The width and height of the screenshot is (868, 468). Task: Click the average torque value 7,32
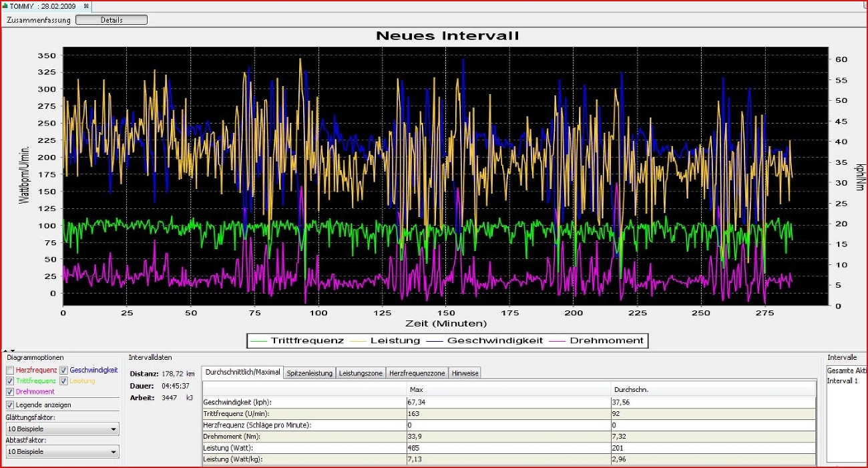coord(620,437)
